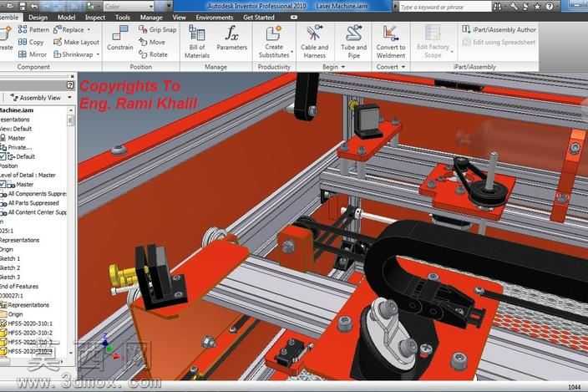Click the Save icon in quick access toolbar
Screen dimensions: 588x392
coord(23,6)
